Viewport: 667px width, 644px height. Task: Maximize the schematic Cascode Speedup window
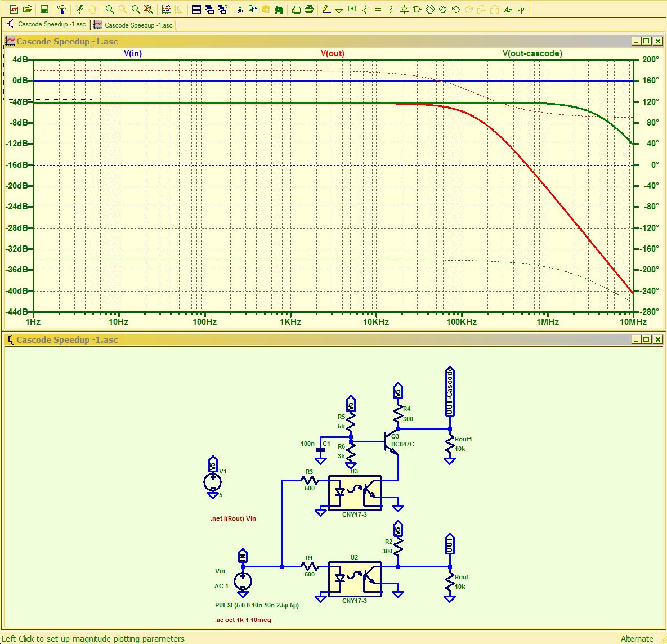646,339
